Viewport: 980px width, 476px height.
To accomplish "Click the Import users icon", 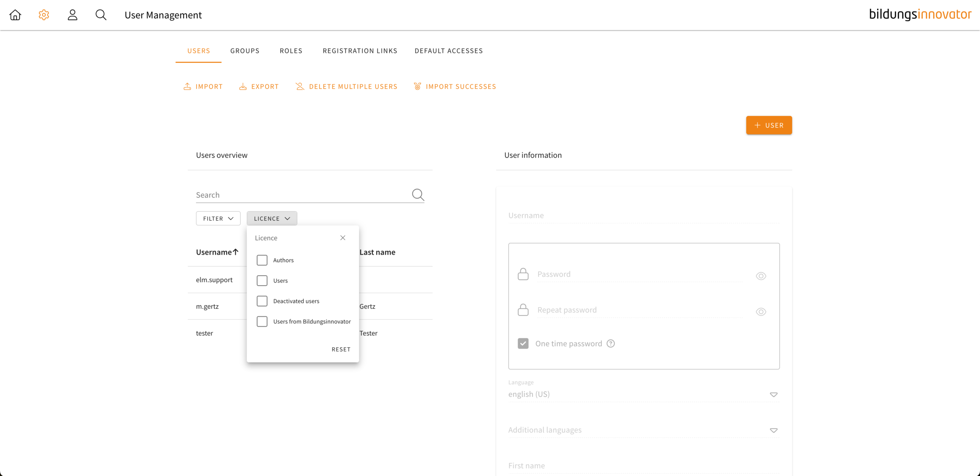I will tap(187, 86).
